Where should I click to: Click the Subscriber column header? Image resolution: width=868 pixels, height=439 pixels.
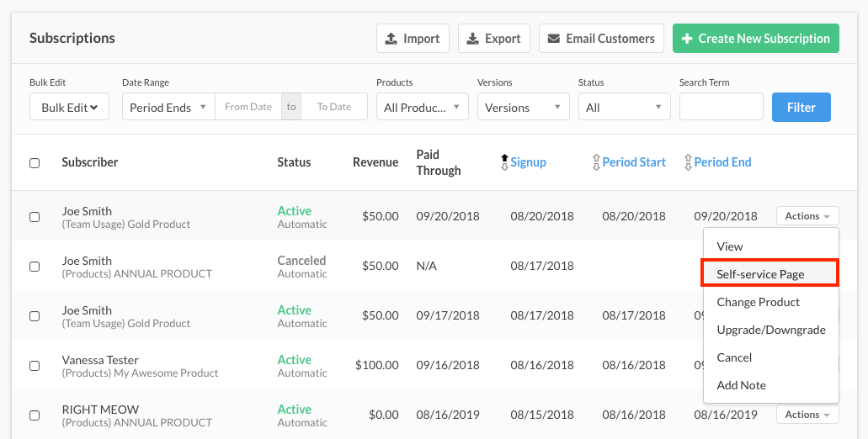pyautogui.click(x=90, y=162)
